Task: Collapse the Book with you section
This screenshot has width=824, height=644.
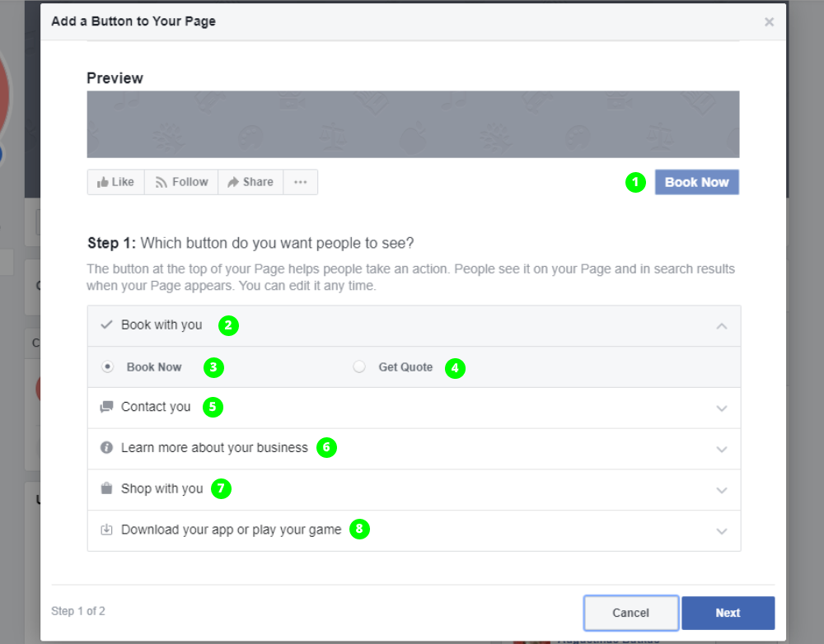Action: tap(722, 325)
